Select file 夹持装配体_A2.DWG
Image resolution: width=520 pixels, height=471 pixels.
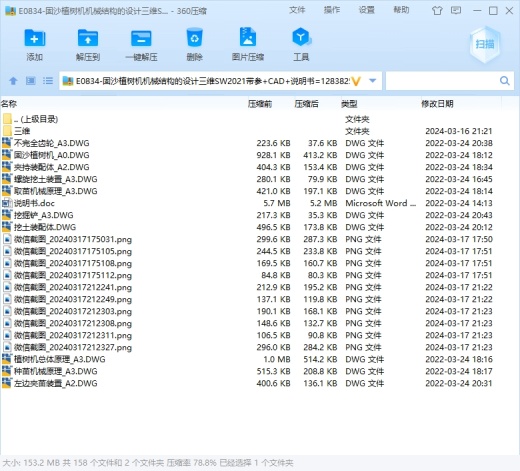coord(52,167)
